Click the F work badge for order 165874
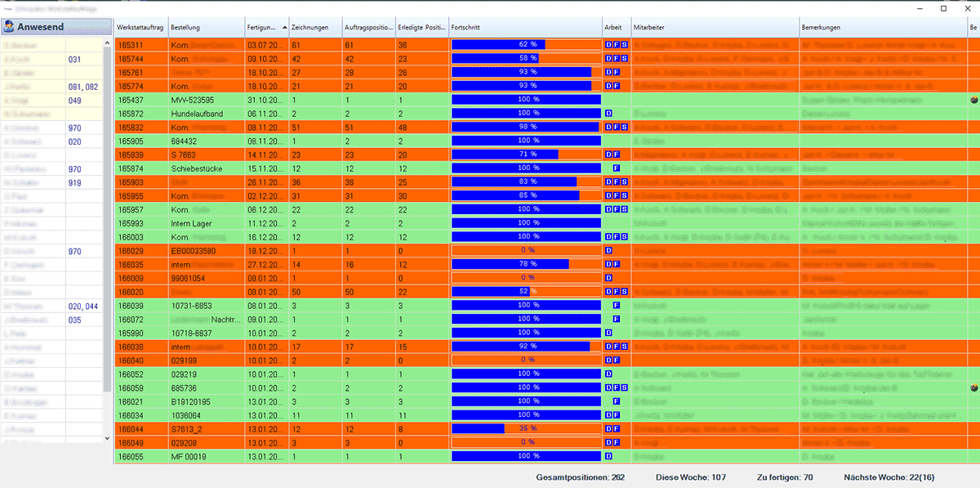The image size is (980, 488). (x=616, y=168)
